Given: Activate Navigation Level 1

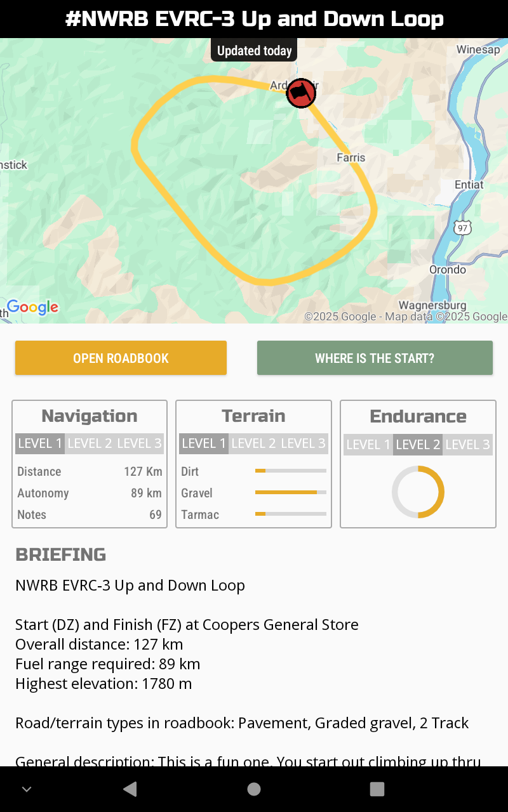Looking at the screenshot, I should click(39, 443).
